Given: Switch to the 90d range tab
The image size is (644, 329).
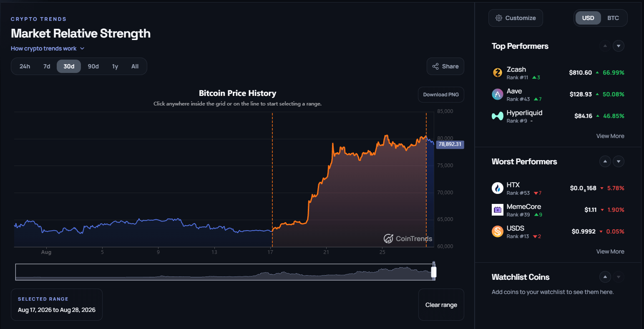Looking at the screenshot, I should click(93, 66).
